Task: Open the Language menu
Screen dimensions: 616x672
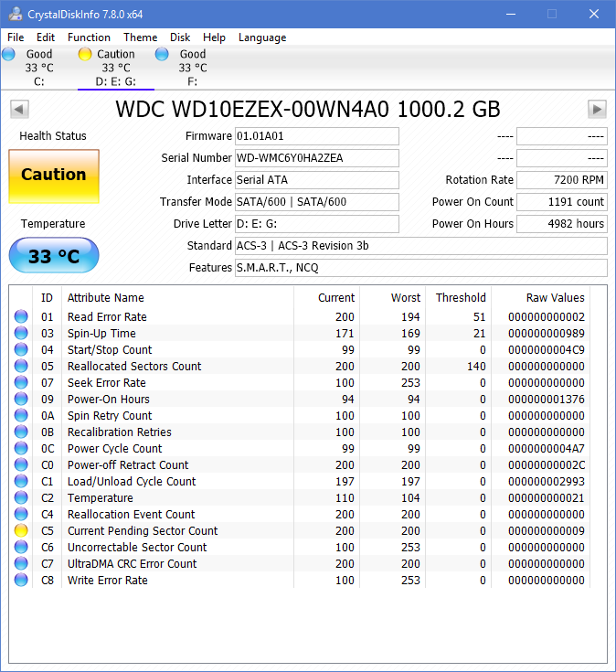Action: (262, 37)
